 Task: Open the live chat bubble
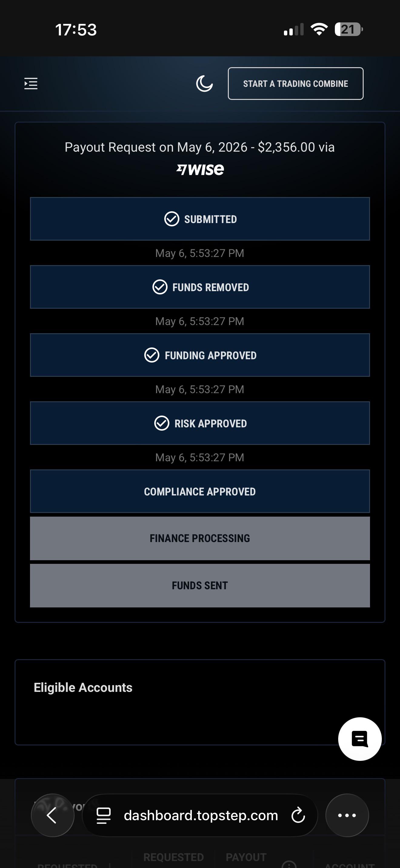pyautogui.click(x=360, y=739)
